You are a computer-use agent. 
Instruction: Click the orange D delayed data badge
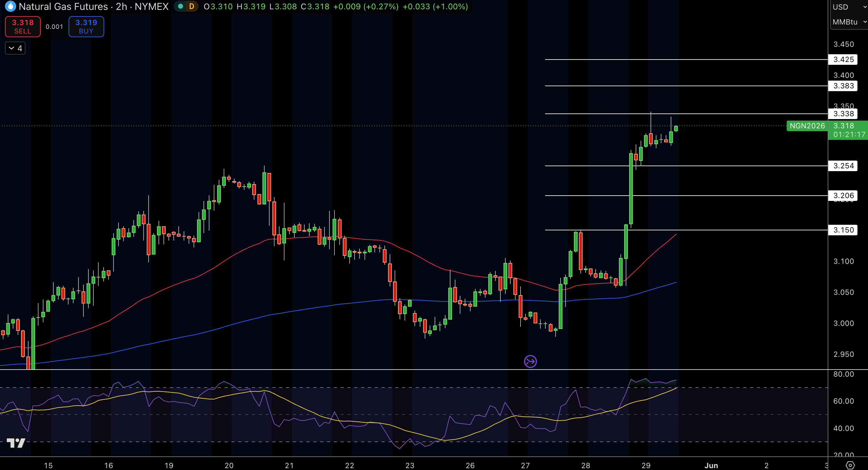[x=191, y=7]
